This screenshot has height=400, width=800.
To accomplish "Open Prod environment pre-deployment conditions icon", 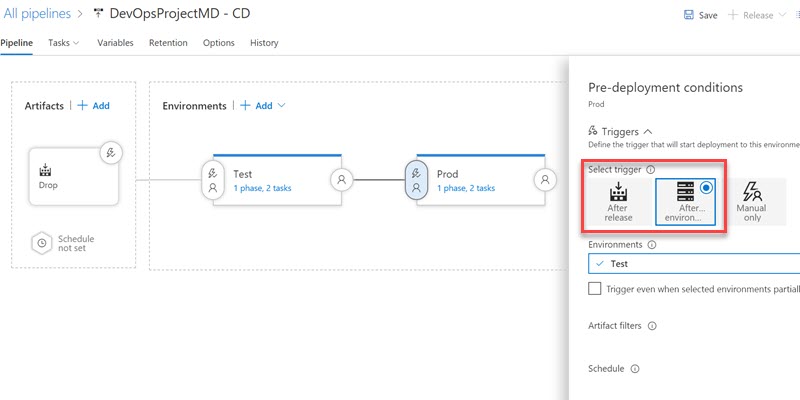I will pos(416,181).
